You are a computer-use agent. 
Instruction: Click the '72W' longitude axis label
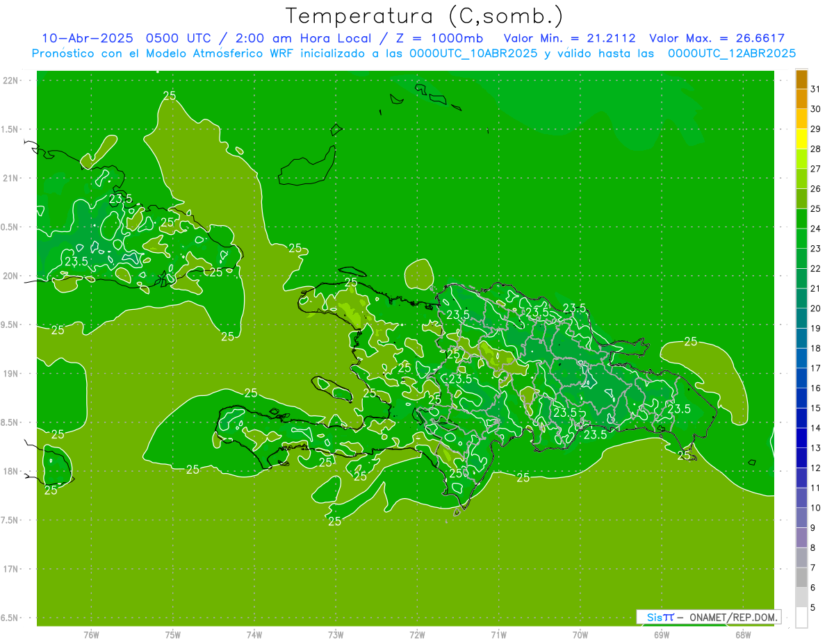point(417,634)
